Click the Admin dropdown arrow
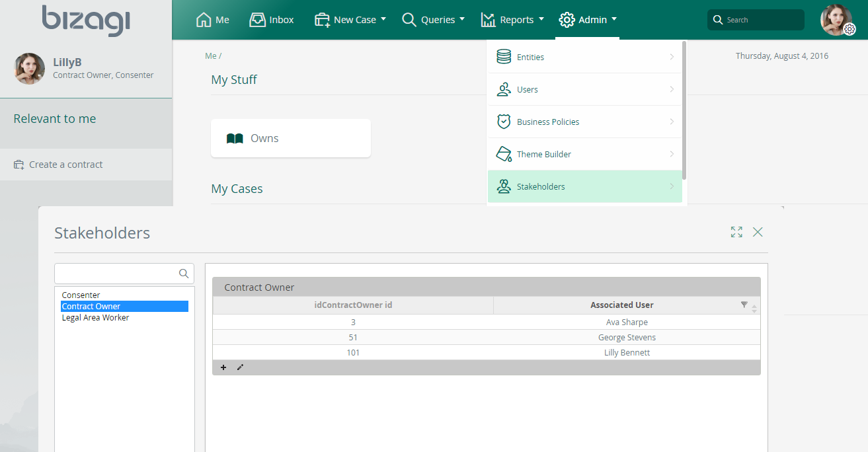The height and width of the screenshot is (452, 868). point(614,19)
